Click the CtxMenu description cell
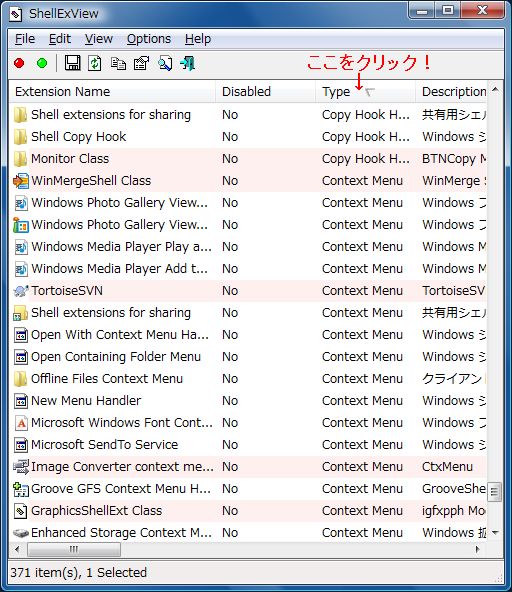This screenshot has width=512, height=592. tap(447, 467)
